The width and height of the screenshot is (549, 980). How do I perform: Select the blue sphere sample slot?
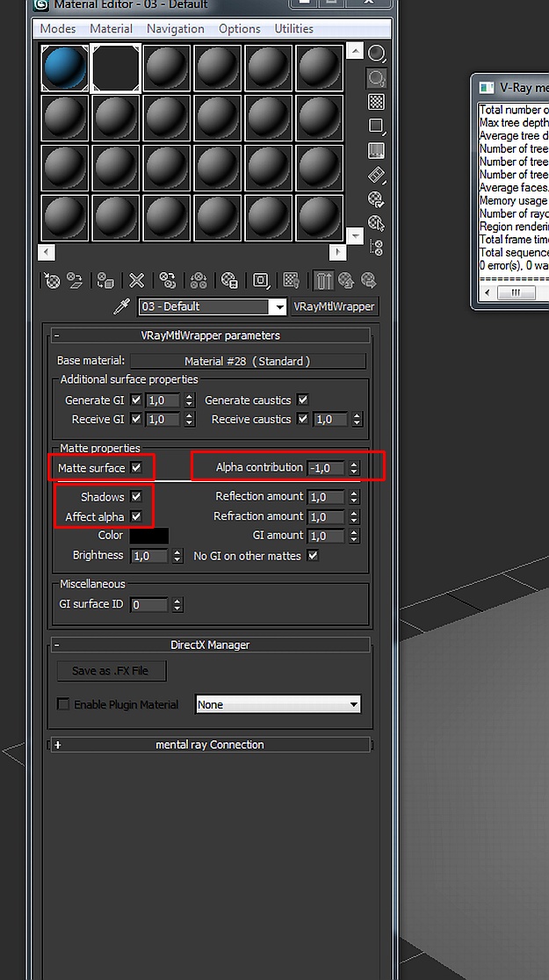click(x=65, y=68)
